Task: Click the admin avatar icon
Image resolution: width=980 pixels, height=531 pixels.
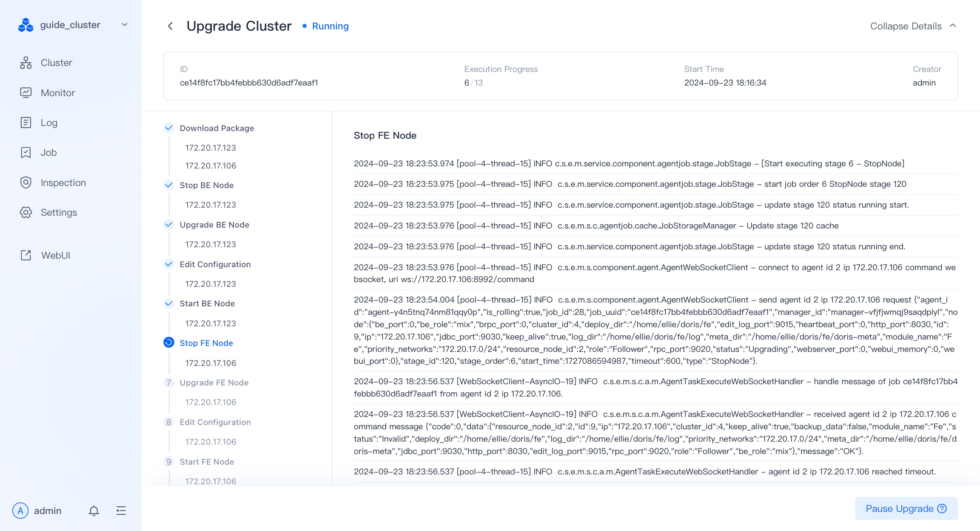Action: 20,511
